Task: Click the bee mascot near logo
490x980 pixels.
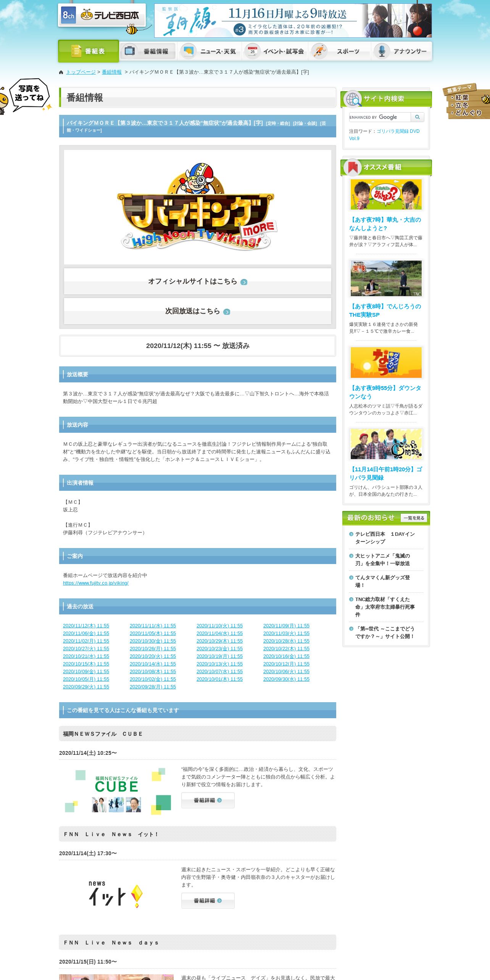Action: (x=132, y=29)
